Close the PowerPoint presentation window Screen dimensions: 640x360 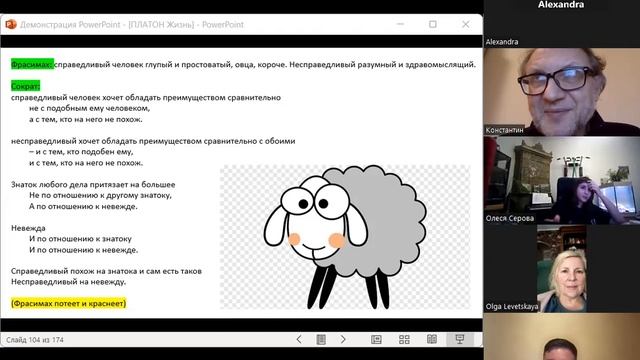coord(465,24)
